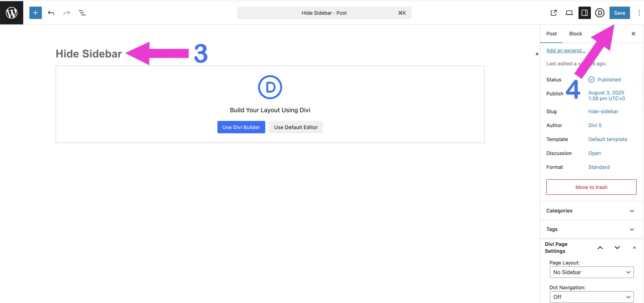The image size is (644, 303).
Task: Open the Divi toolbar icon
Action: (600, 13)
